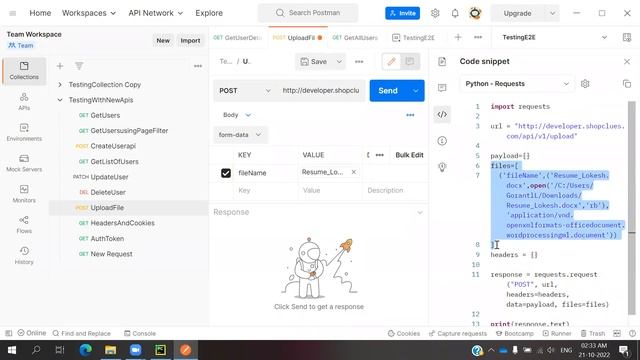Open the user avatar menu

(x=475, y=13)
